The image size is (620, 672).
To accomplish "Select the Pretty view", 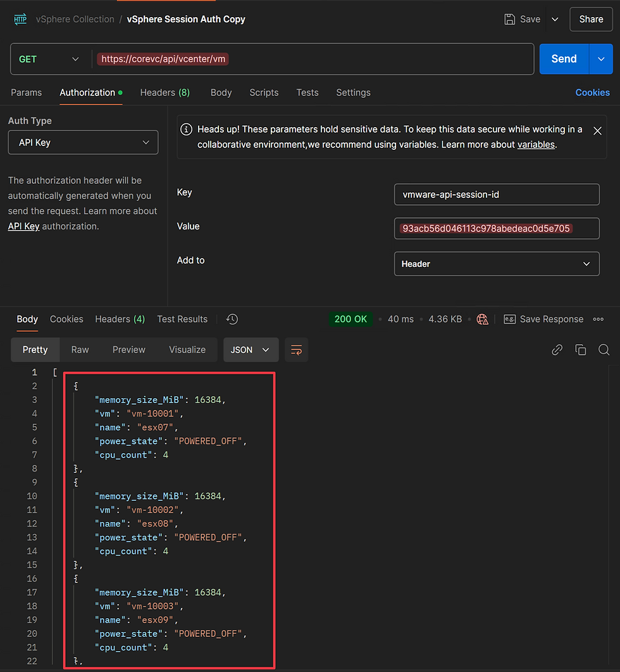I will coord(35,350).
